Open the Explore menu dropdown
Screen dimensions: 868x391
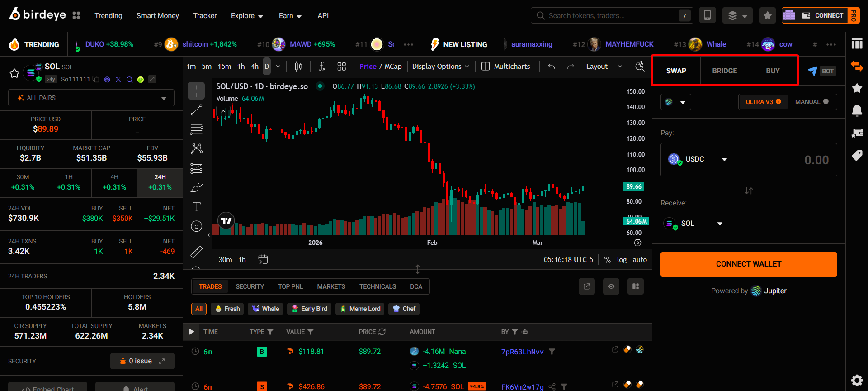click(x=247, y=16)
